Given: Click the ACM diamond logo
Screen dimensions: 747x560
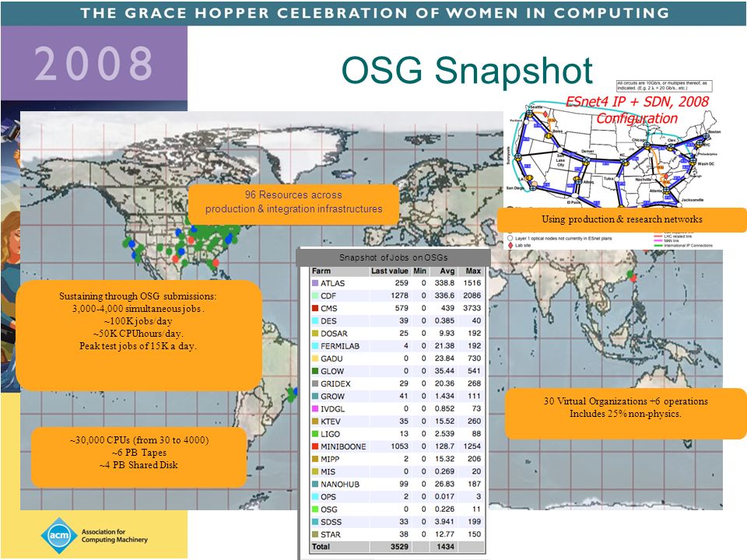Looking at the screenshot, I should pos(59,536).
